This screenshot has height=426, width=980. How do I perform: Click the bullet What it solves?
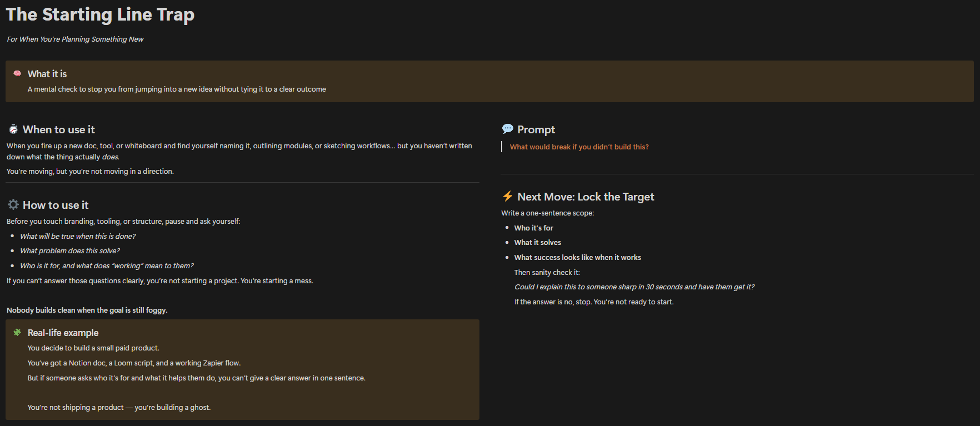pos(538,243)
